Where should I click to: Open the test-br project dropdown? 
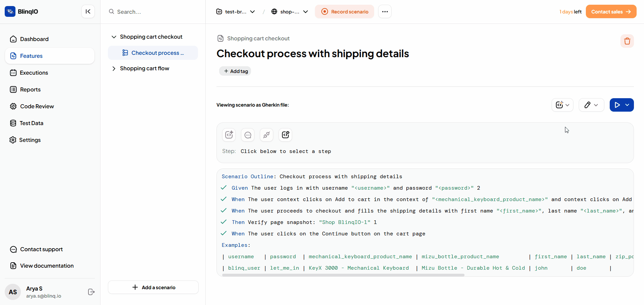tap(235, 12)
